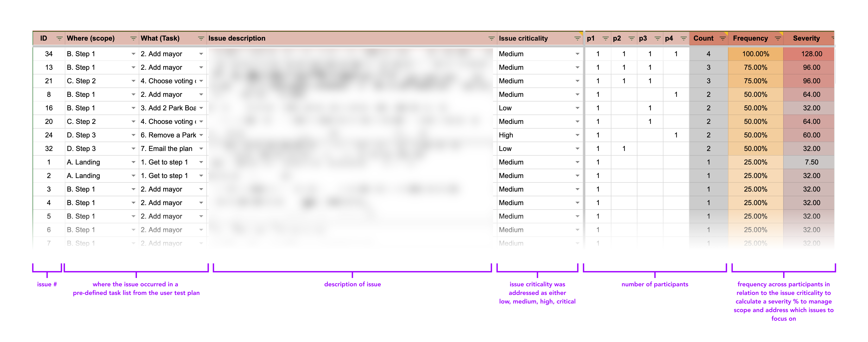Click the p4 cell in row ID 34

(x=676, y=54)
